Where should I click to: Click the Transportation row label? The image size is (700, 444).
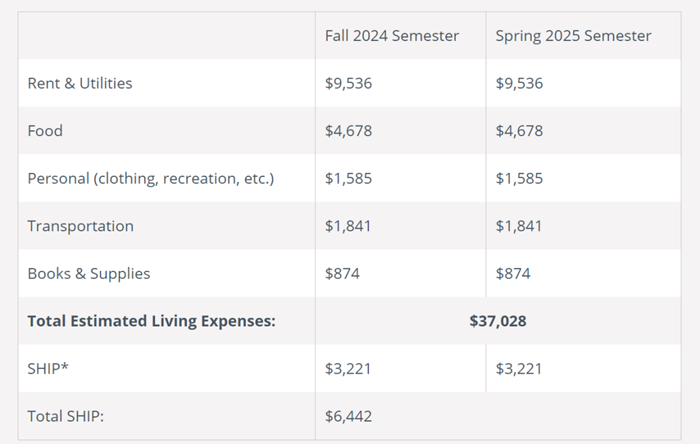[x=80, y=226]
